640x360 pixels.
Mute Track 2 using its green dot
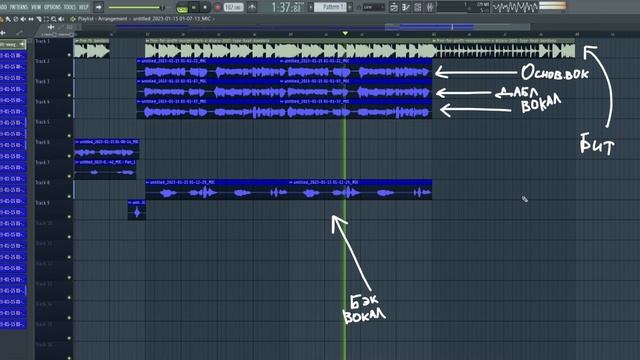[69, 75]
